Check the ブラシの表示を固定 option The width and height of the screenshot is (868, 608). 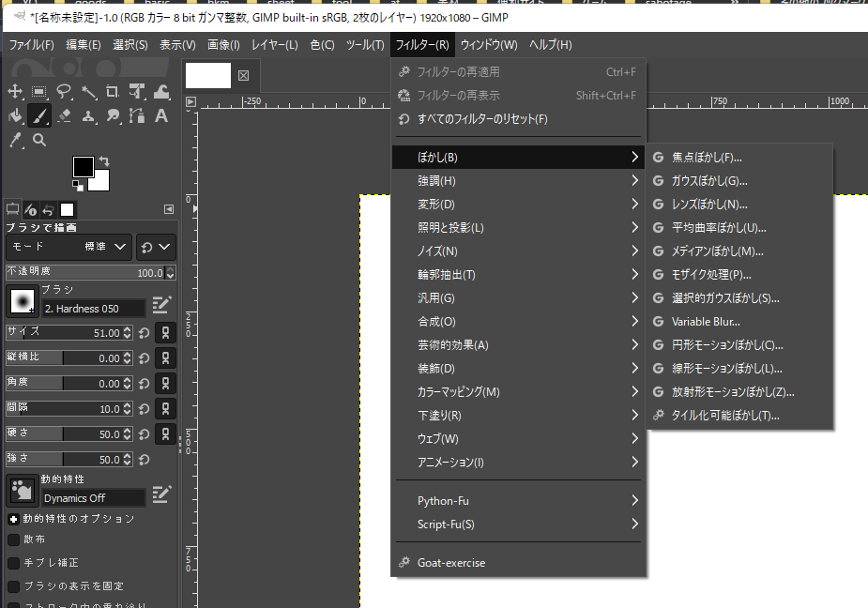click(14, 586)
